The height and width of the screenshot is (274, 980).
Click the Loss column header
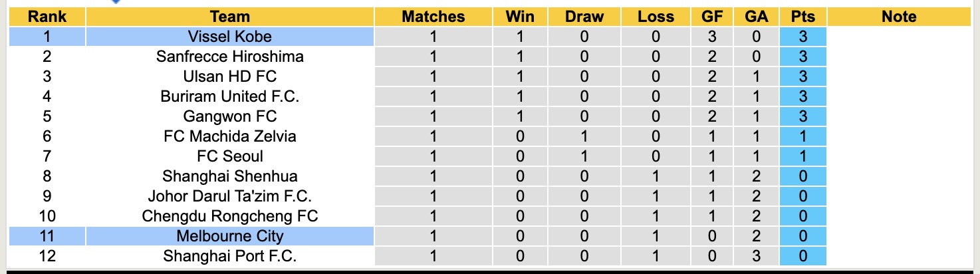[x=656, y=17]
